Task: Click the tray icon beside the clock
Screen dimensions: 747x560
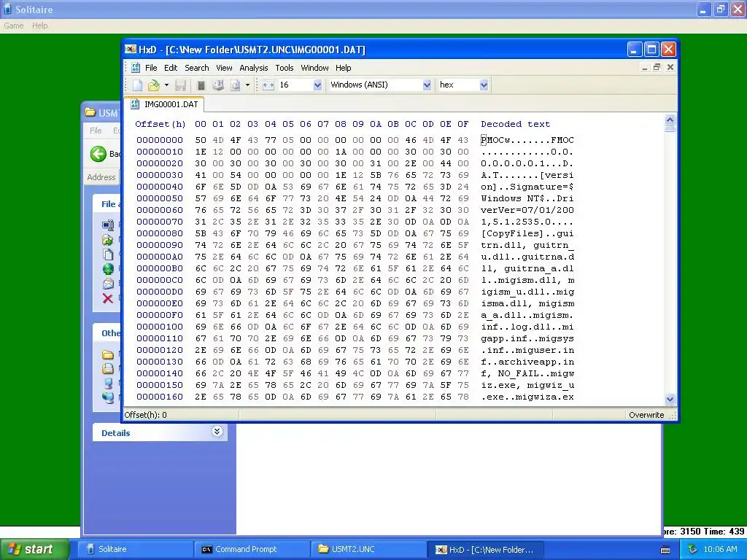Action: (x=692, y=549)
